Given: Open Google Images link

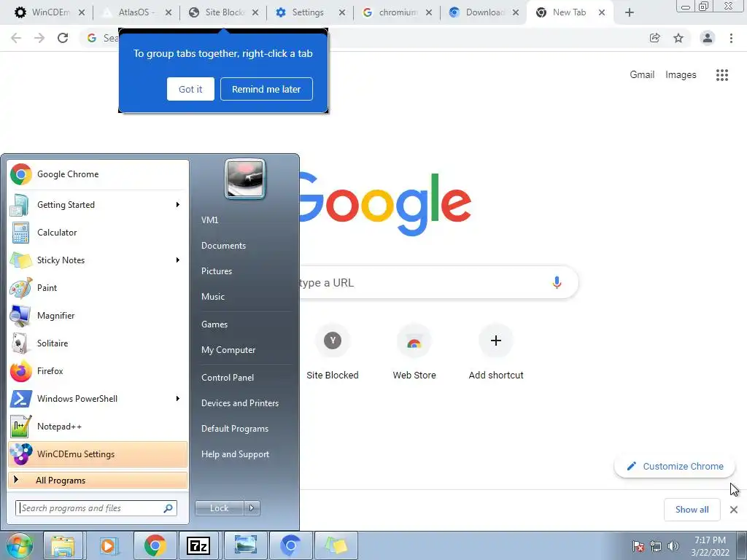Looking at the screenshot, I should [681, 75].
